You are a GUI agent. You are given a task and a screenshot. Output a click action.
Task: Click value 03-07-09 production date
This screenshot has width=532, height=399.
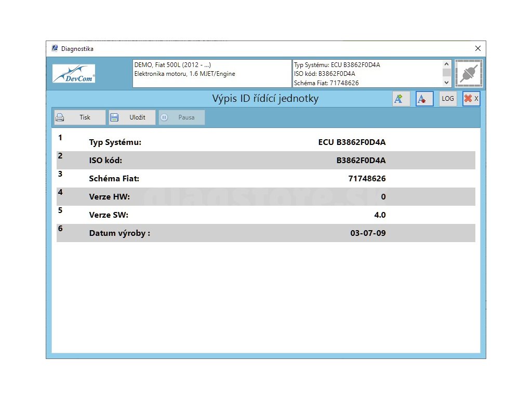pos(368,233)
